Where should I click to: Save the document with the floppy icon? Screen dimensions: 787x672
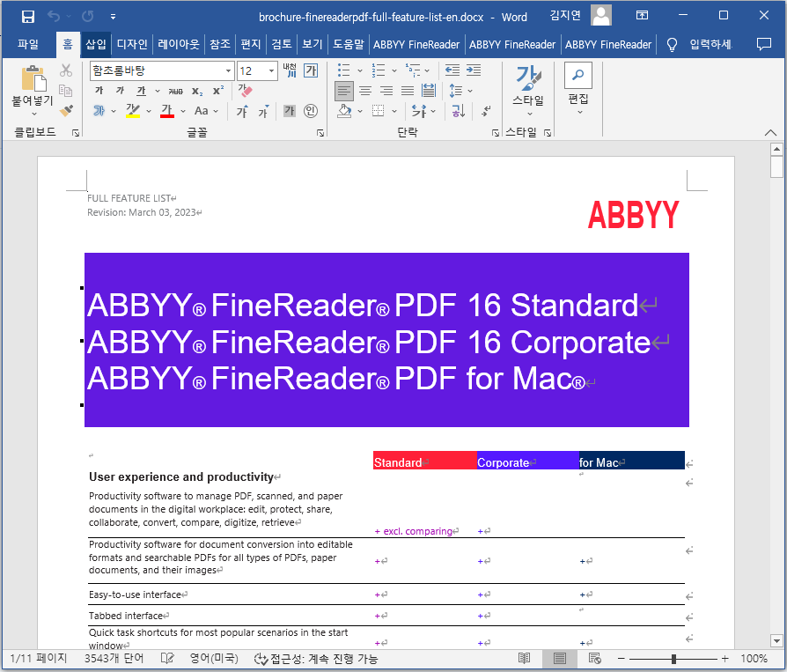click(28, 17)
